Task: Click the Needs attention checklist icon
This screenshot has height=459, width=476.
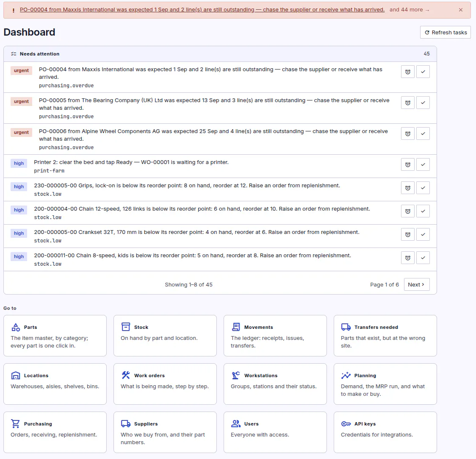Action: pos(14,54)
